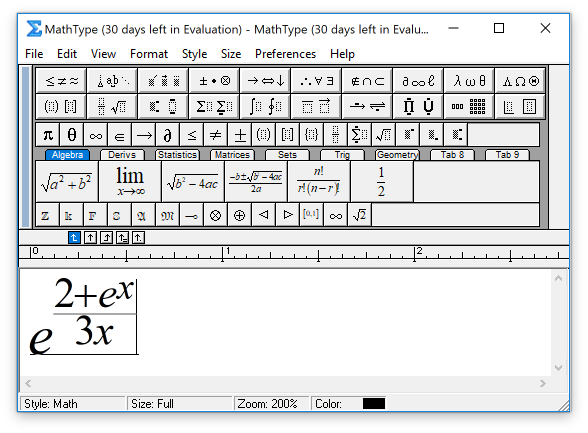This screenshot has width=588, height=433.
Task: Click the Zoom: 200% status field
Action: (x=271, y=403)
